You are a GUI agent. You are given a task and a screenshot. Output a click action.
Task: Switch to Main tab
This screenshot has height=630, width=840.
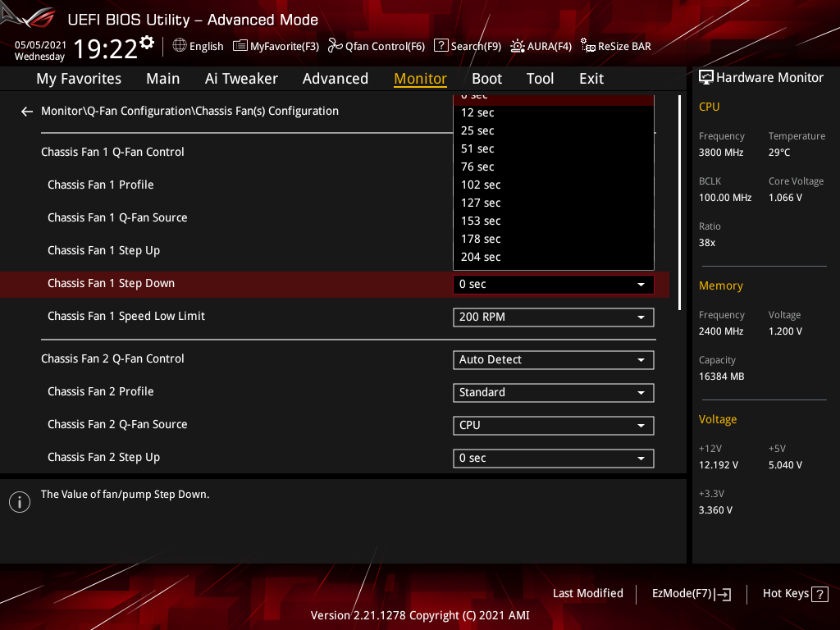[x=163, y=79]
